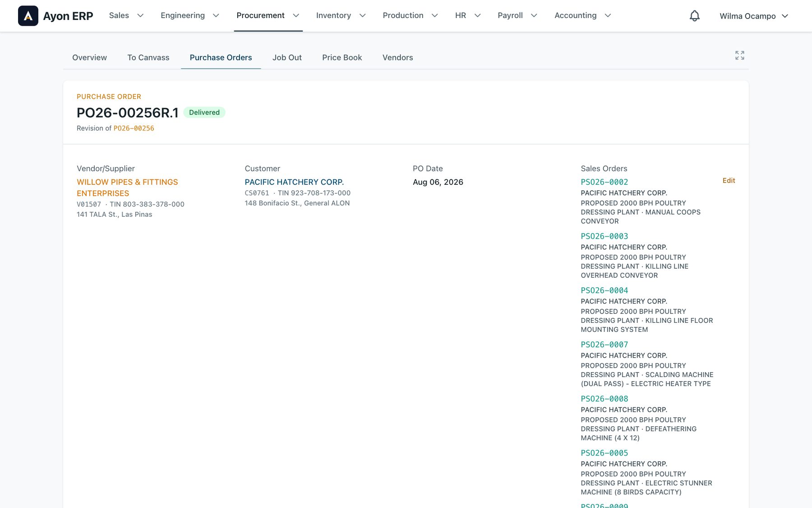This screenshot has height=508, width=812.
Task: Open sales order PSO26-0002
Action: pos(604,182)
